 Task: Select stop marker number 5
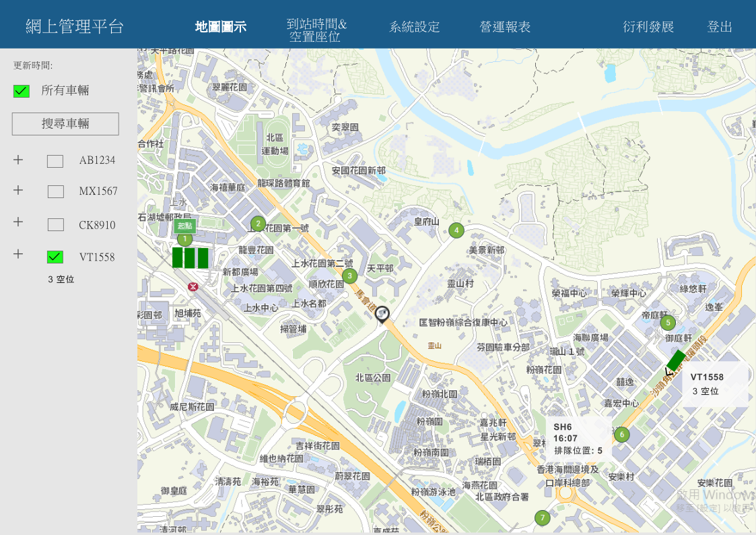(x=668, y=323)
